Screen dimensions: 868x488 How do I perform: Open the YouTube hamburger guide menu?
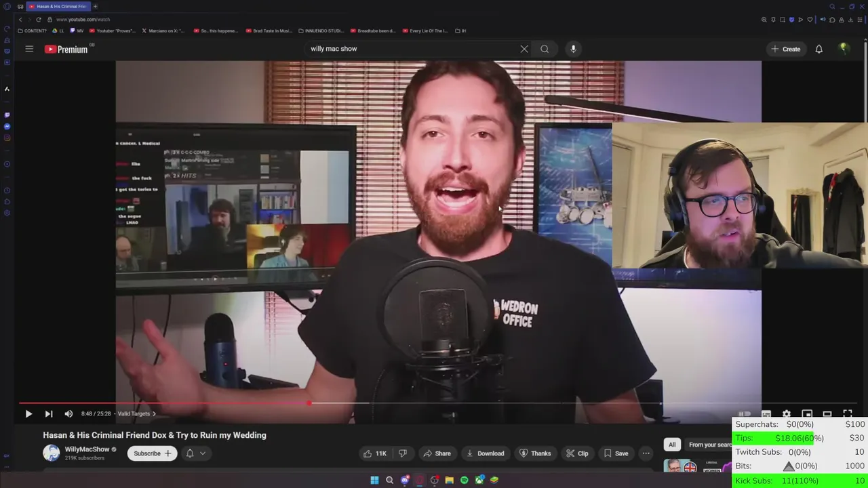(29, 49)
